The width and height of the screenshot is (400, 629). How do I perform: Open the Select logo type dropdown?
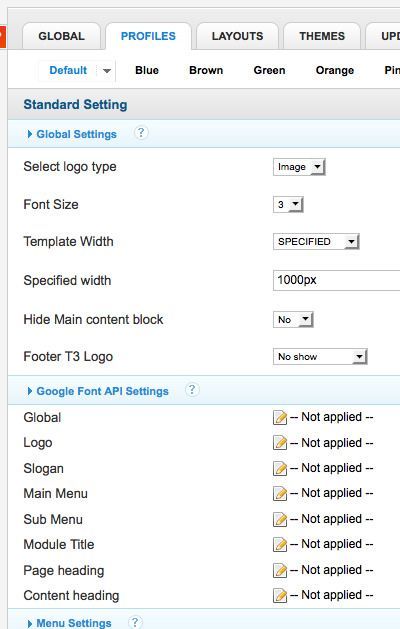[x=299, y=167]
